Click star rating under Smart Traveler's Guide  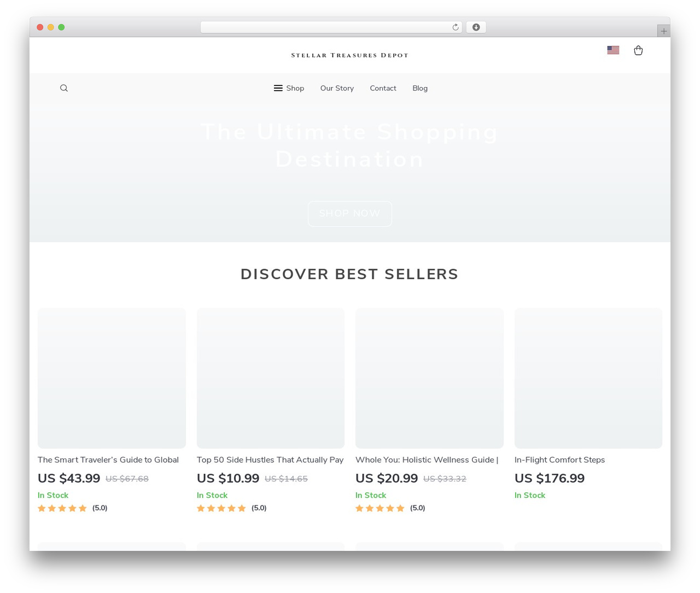62,508
